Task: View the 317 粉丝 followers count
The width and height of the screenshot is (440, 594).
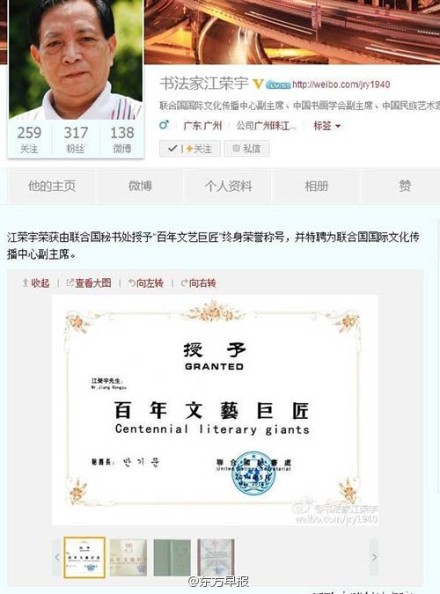Action: (75, 139)
